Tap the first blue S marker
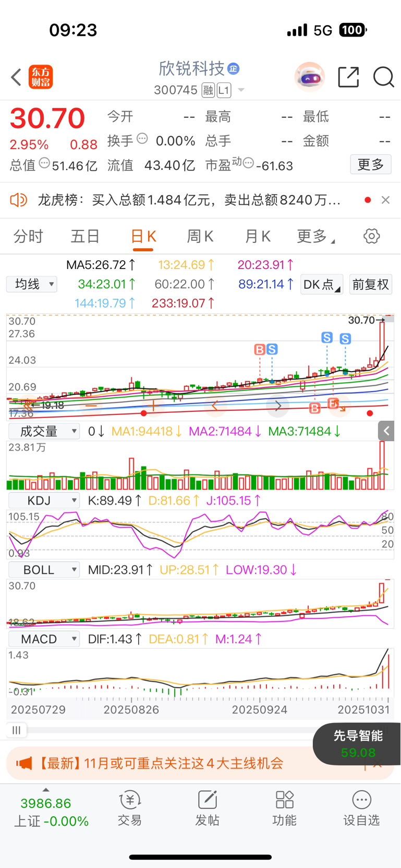Viewport: 401px width, 868px height. [272, 349]
